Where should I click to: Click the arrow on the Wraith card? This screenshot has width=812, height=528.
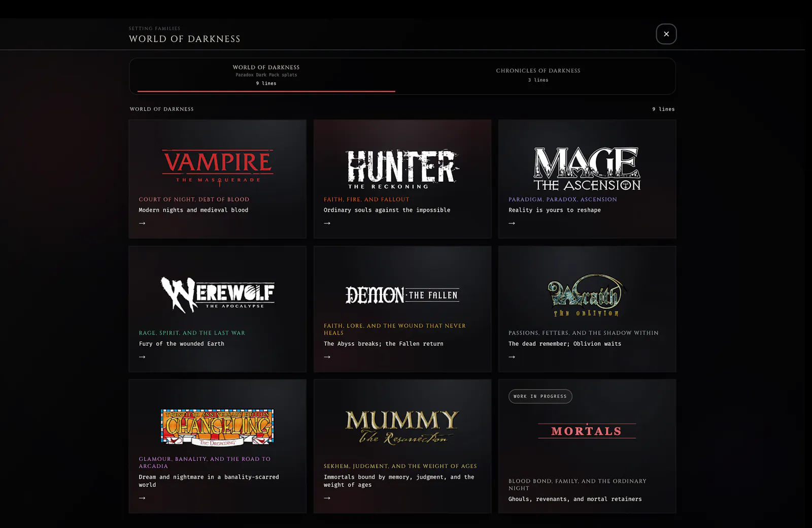click(512, 357)
